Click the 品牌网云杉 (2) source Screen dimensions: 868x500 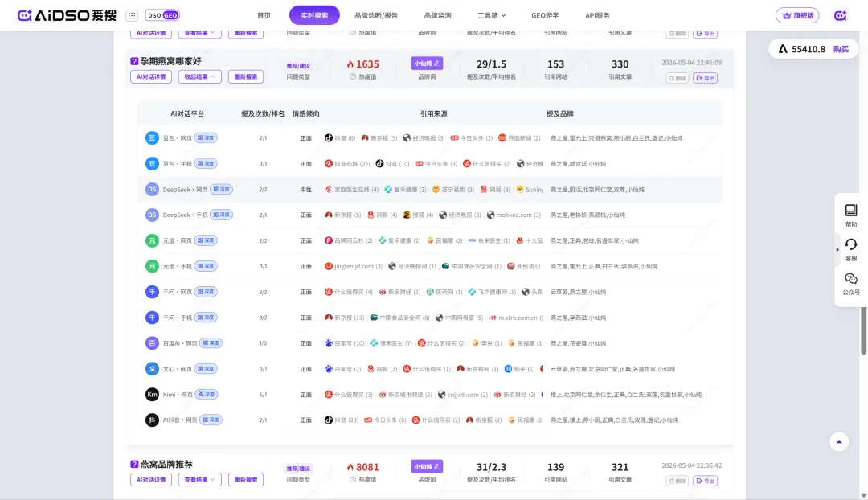pyautogui.click(x=349, y=240)
